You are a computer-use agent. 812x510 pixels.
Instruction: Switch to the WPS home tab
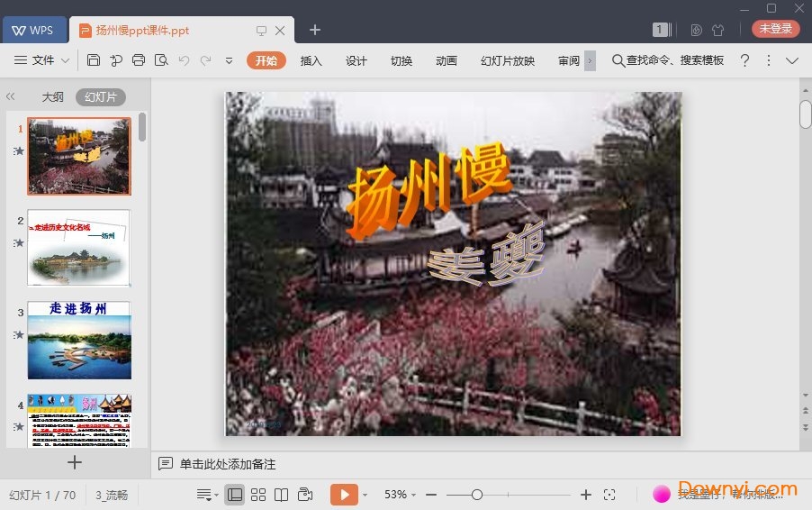tap(34, 30)
